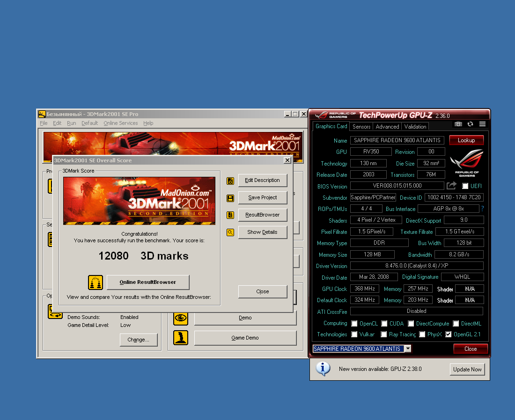The height and width of the screenshot is (420, 515).
Task: Toggle the OpenCL checkbox
Action: (354, 324)
